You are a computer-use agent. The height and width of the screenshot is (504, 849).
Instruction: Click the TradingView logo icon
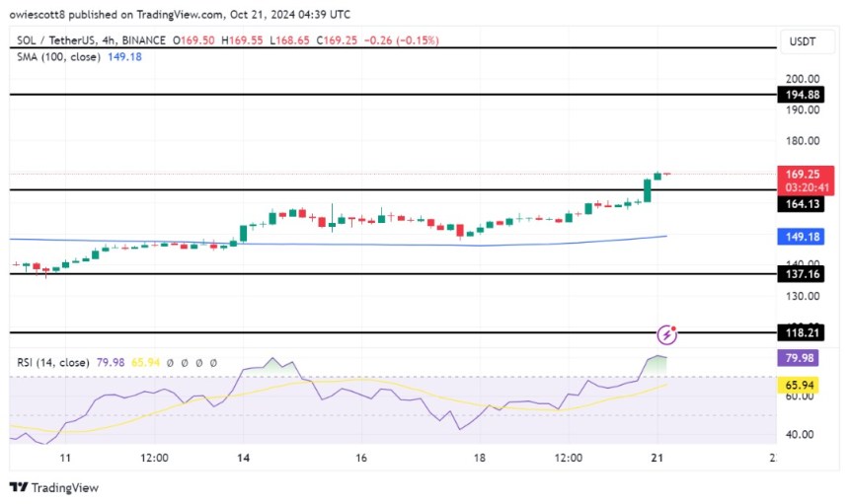(18, 487)
